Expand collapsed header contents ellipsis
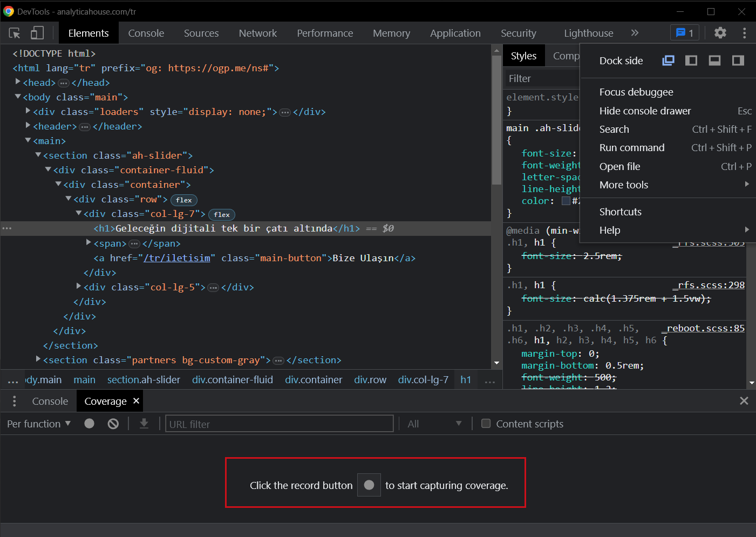 (85, 127)
